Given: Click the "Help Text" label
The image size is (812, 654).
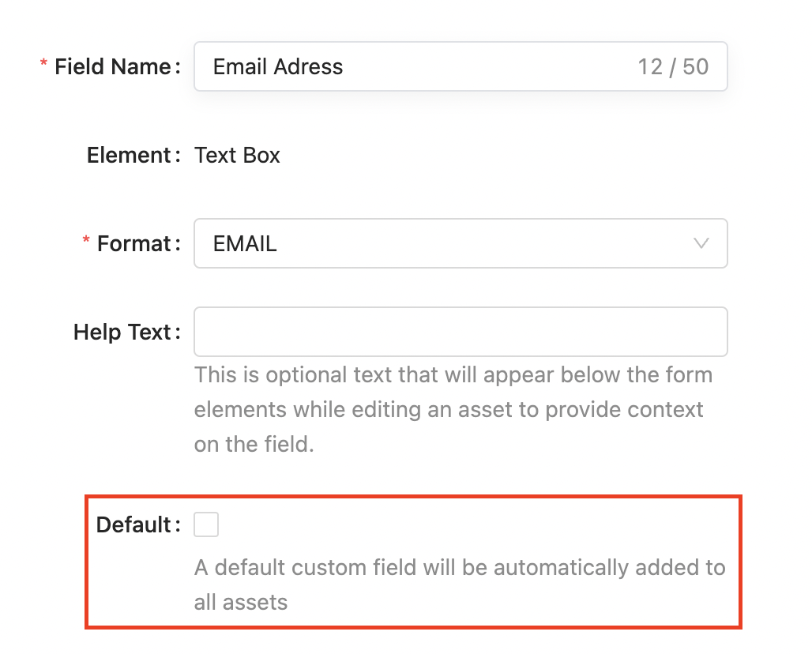Looking at the screenshot, I should coord(122,333).
